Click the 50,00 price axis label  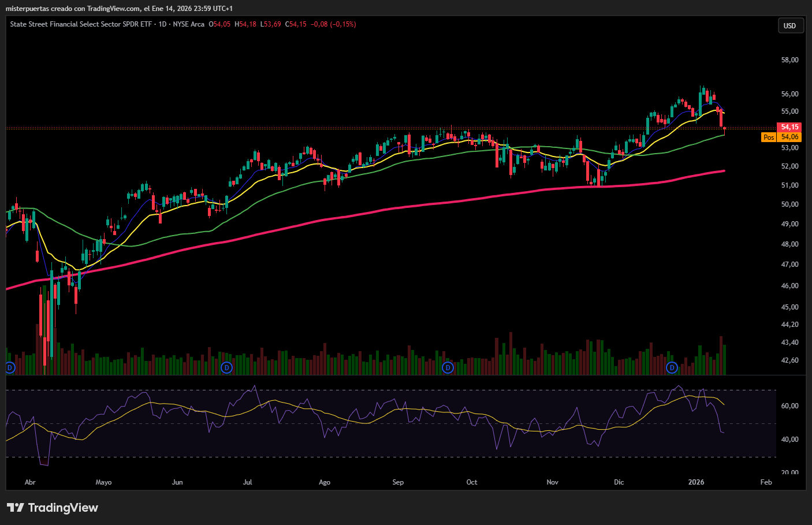click(x=789, y=204)
